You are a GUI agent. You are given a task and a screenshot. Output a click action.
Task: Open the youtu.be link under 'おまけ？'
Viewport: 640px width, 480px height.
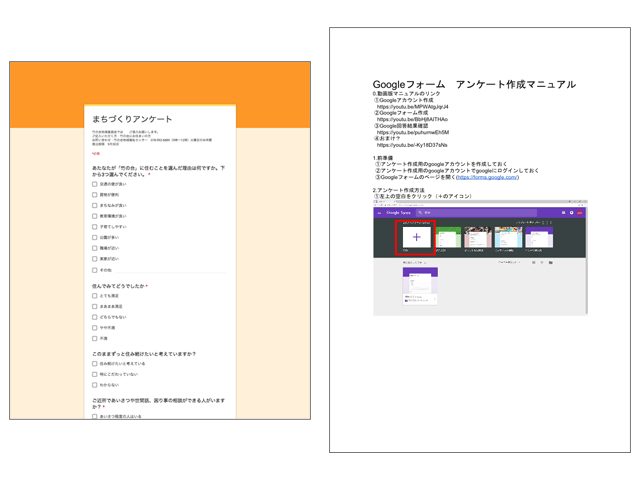pyautogui.click(x=412, y=145)
